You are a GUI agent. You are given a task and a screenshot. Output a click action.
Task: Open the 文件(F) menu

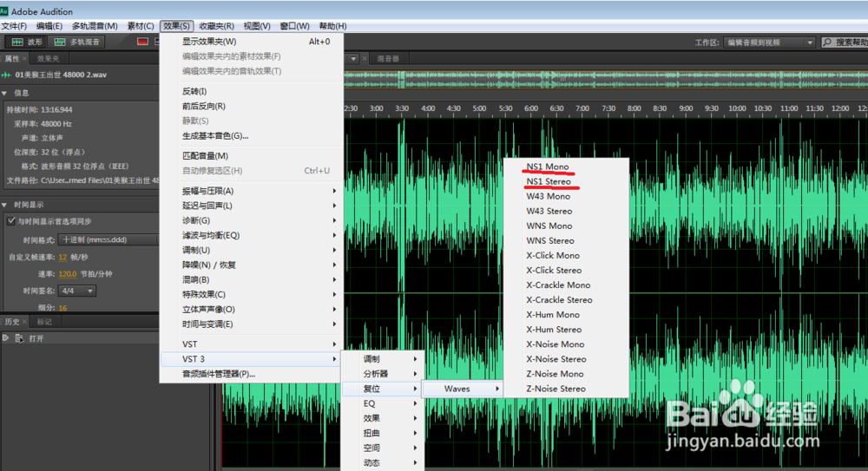coord(14,26)
